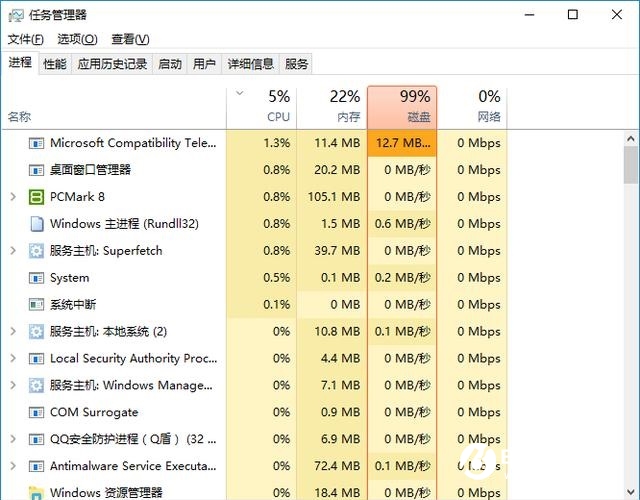640x500 pixels.
Task: Select the COM Surrogate process name
Action: coord(94,412)
